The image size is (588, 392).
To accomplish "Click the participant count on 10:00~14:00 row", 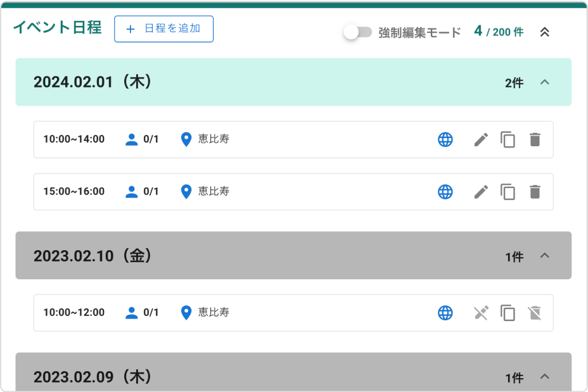I will pyautogui.click(x=150, y=139).
